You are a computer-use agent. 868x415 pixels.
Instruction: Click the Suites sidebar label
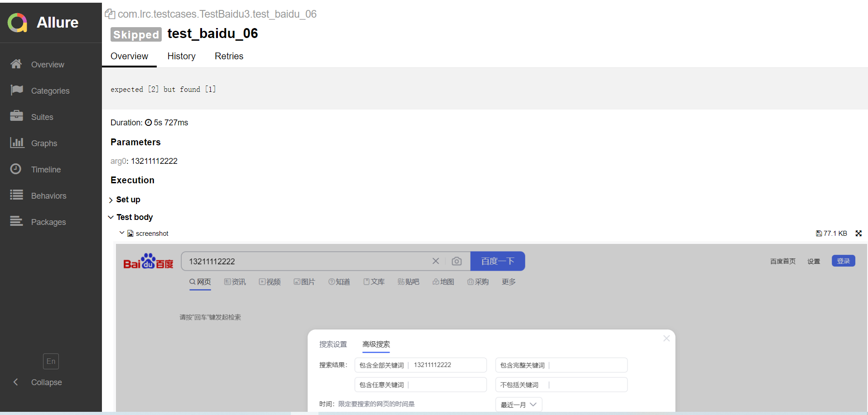point(42,117)
